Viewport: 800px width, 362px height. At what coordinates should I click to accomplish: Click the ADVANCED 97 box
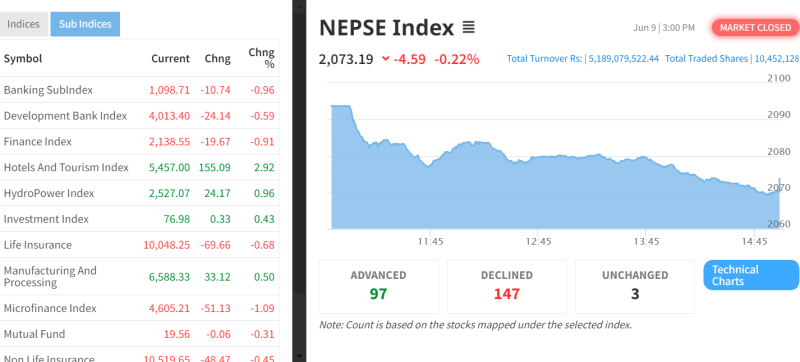[379, 287]
